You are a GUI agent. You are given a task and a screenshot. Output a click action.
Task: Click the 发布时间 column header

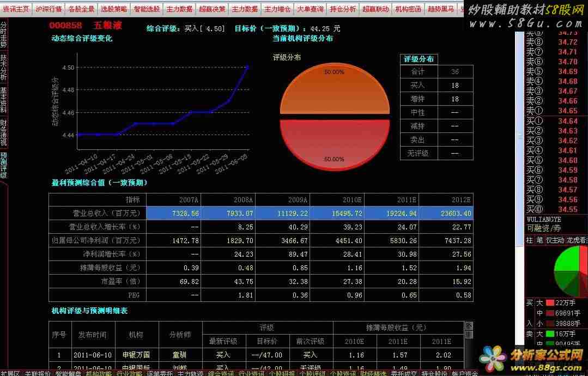pos(92,335)
